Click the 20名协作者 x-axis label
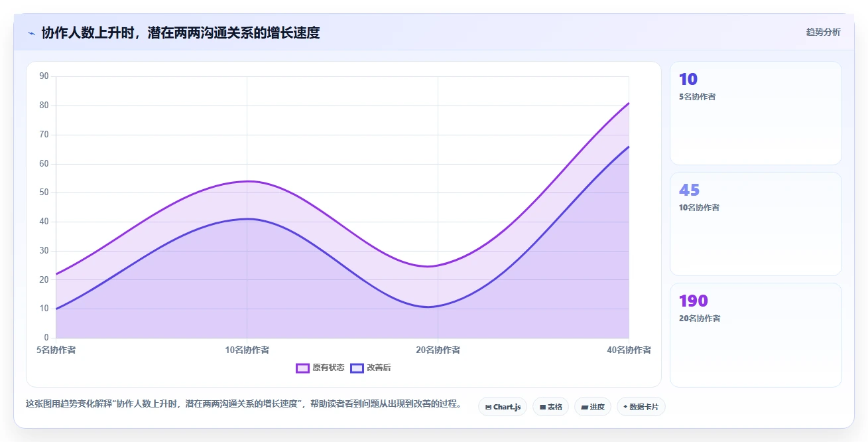The height and width of the screenshot is (442, 868). pyautogui.click(x=438, y=350)
